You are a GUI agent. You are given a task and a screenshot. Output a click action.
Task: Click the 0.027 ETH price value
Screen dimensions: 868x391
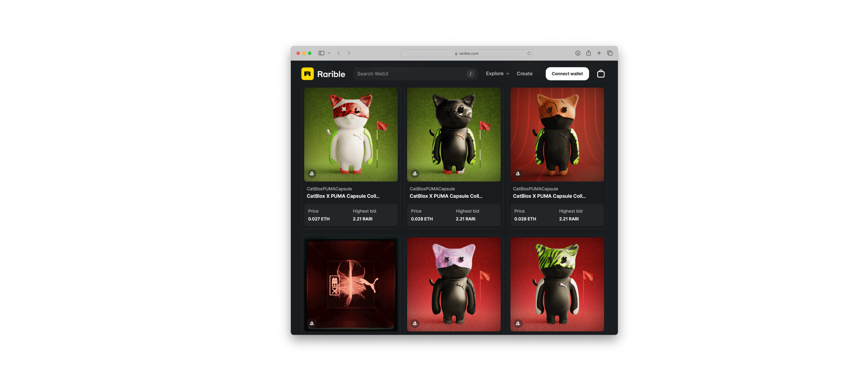point(319,219)
